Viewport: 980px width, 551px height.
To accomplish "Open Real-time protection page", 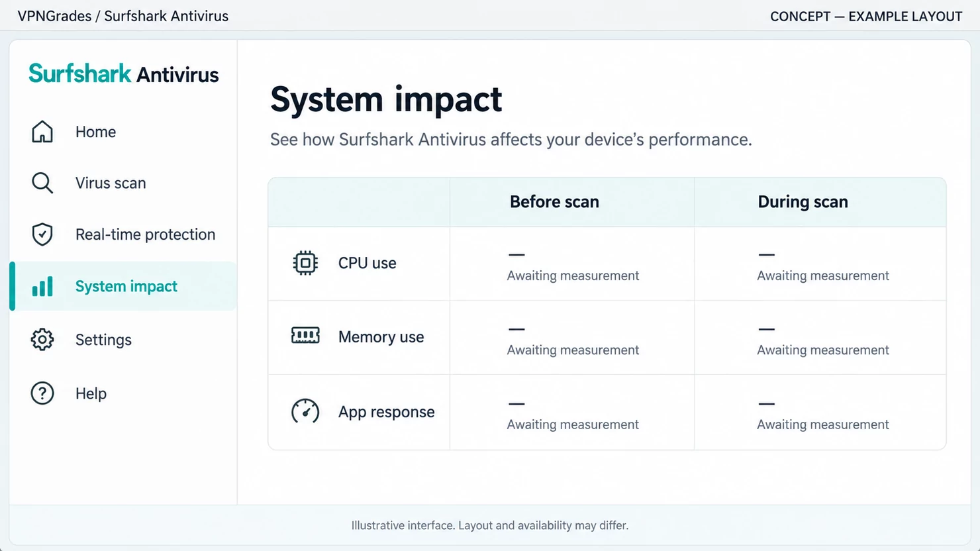I will [124, 234].
